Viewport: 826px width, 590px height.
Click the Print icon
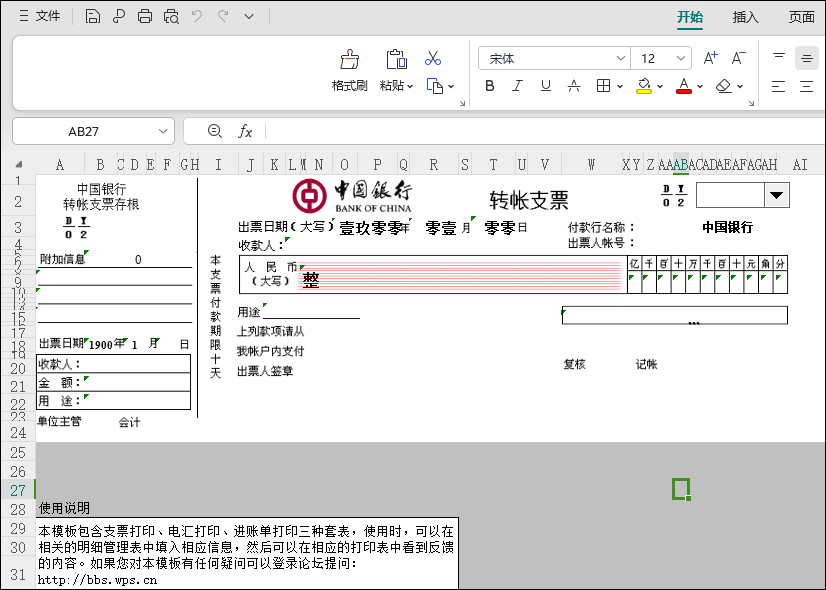click(x=145, y=16)
